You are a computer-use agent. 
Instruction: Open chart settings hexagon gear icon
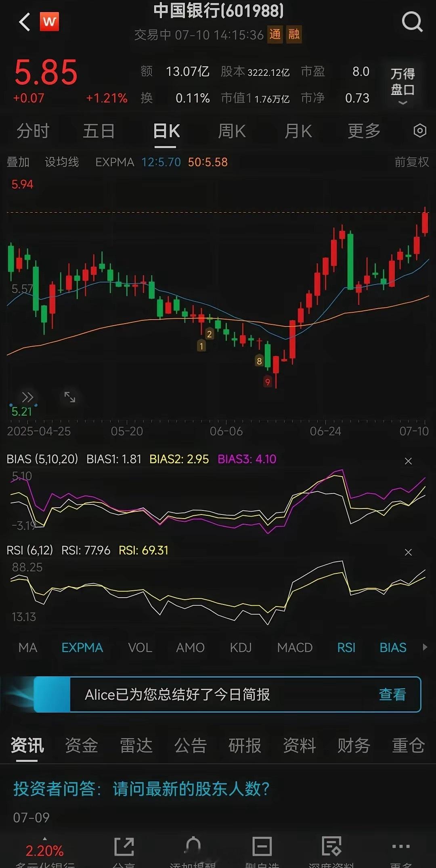(x=420, y=131)
